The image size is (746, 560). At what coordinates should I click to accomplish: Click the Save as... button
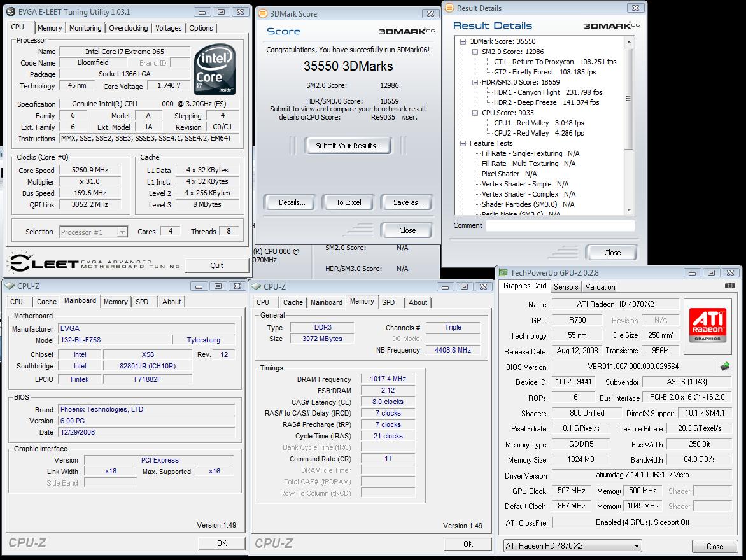click(x=408, y=202)
